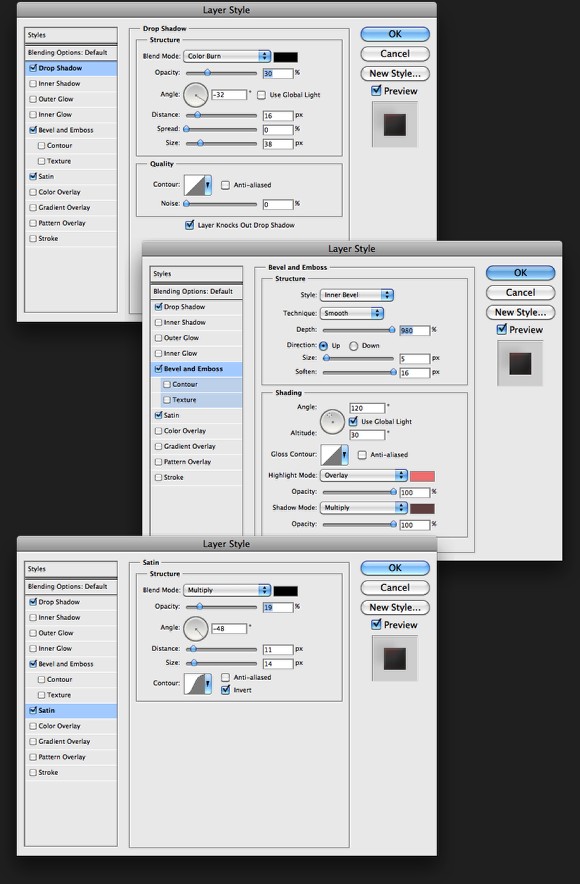
Task: Toggle Use Global Light in Bevel shading
Action: pos(353,421)
